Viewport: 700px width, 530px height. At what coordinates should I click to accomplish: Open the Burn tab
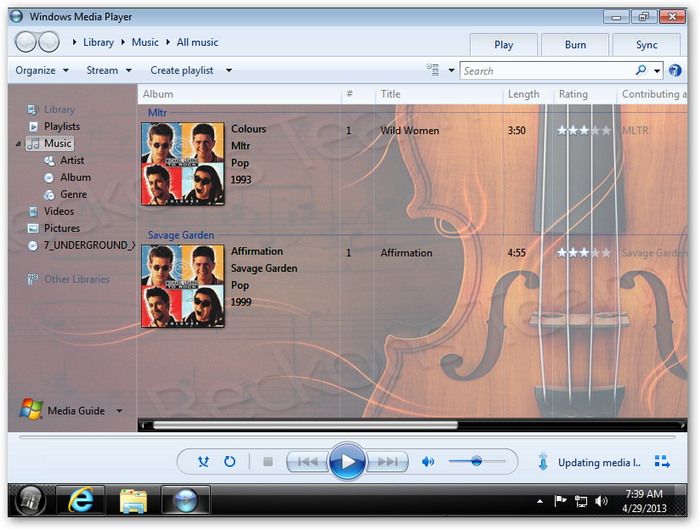pos(575,45)
